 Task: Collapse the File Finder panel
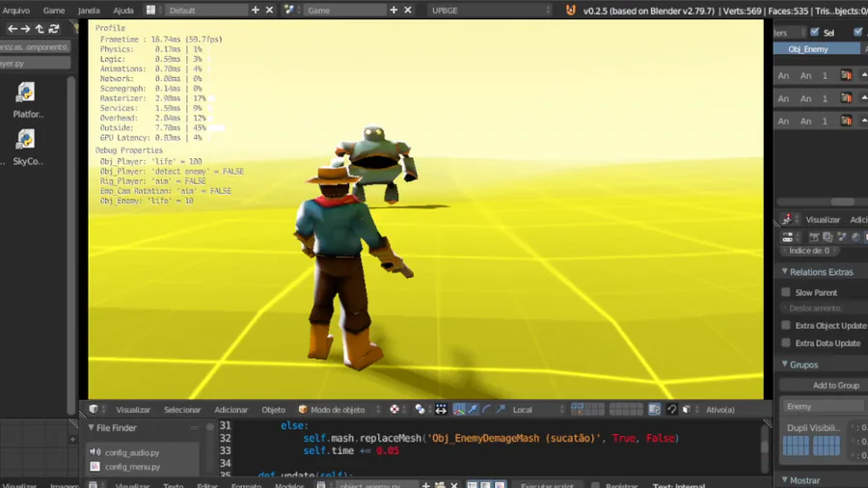pos(91,427)
